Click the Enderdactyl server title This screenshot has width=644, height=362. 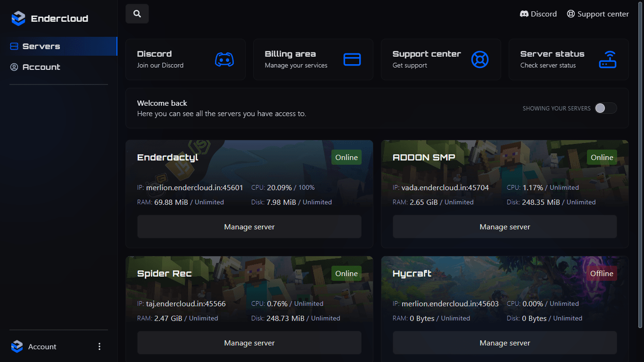[168, 158]
